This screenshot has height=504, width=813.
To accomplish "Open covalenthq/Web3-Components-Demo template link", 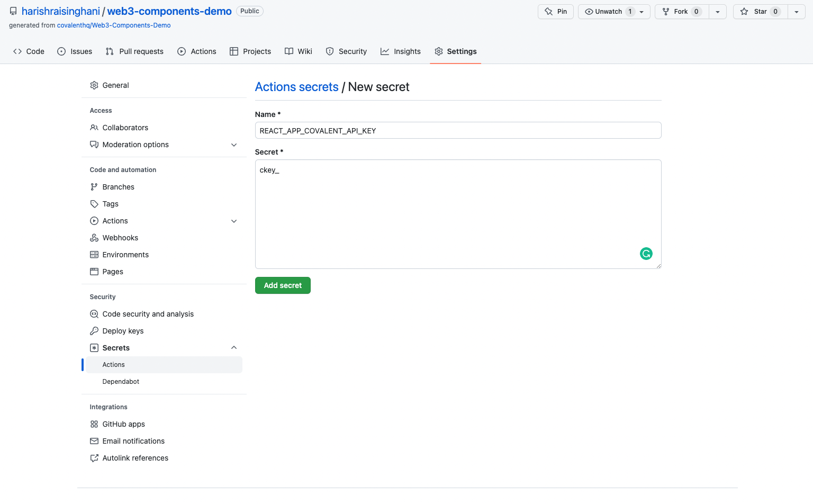I will (114, 25).
